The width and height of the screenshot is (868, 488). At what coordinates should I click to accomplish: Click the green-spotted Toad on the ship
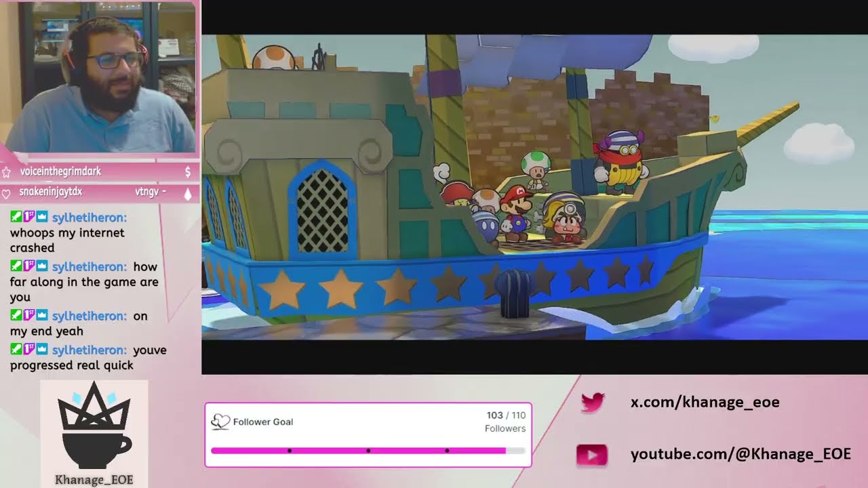coord(536,170)
